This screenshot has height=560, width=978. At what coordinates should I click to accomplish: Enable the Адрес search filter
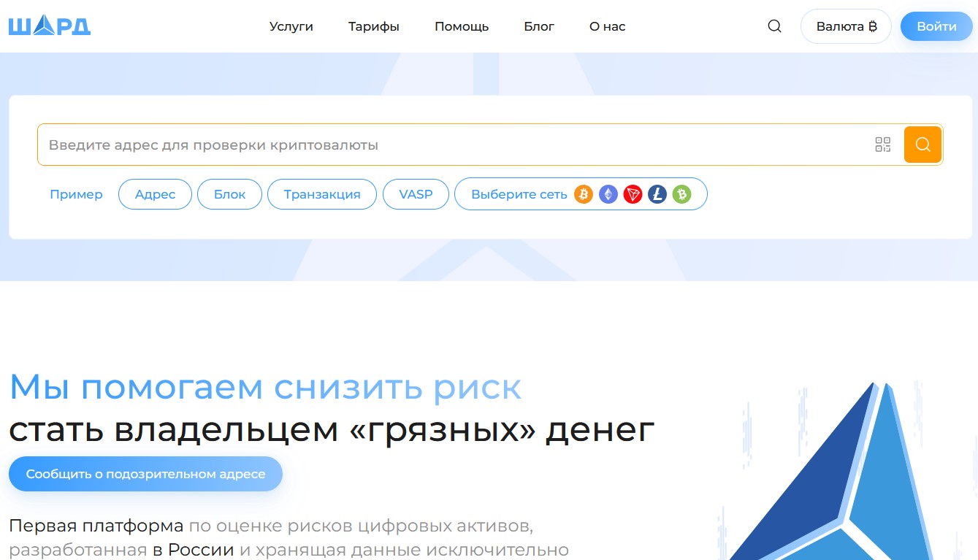[155, 193]
